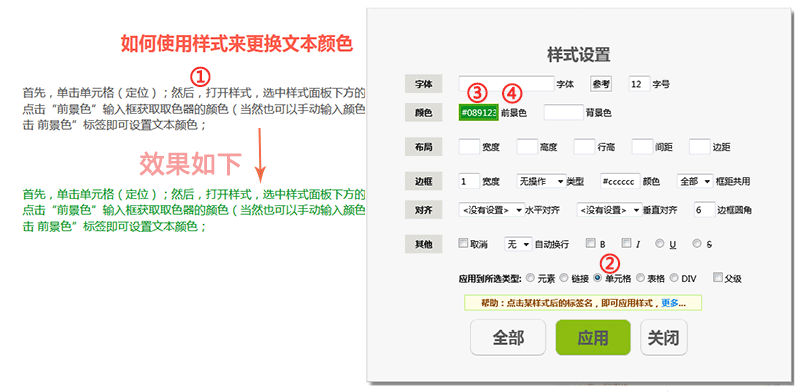Viewport: 800px width, 392px height.
Task: Click the 字体 category label
Action: pos(423,84)
